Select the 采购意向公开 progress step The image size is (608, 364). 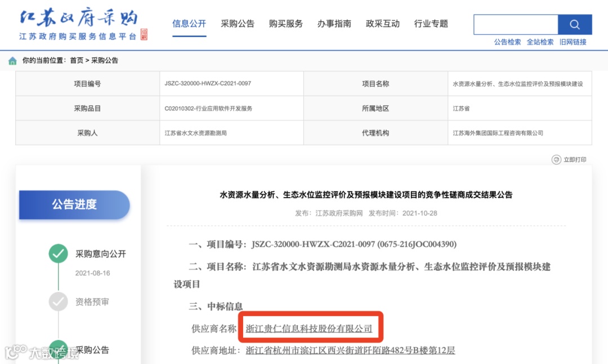pos(100,254)
